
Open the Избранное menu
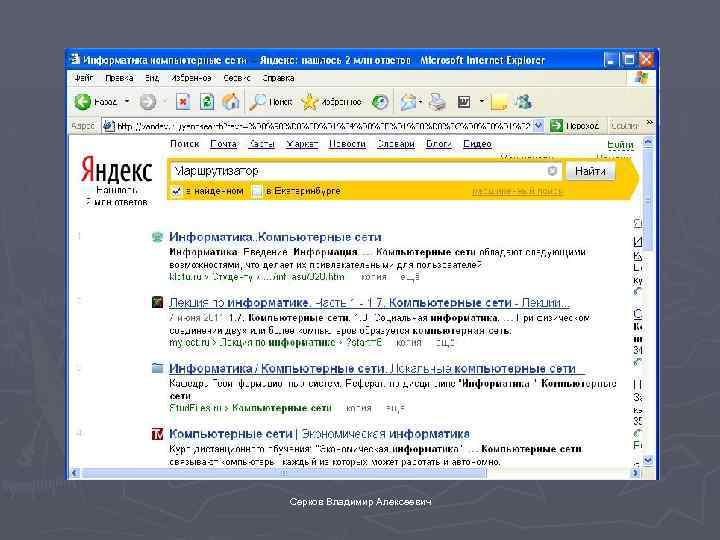coord(191,78)
